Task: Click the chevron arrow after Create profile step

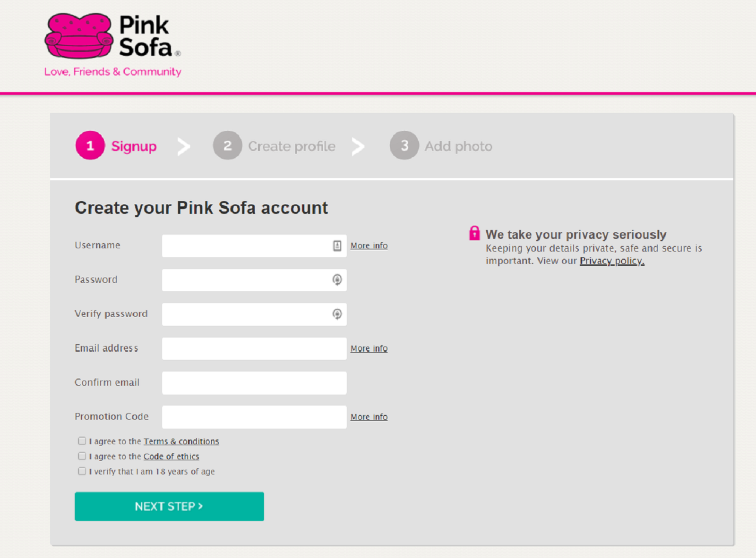Action: [358, 147]
